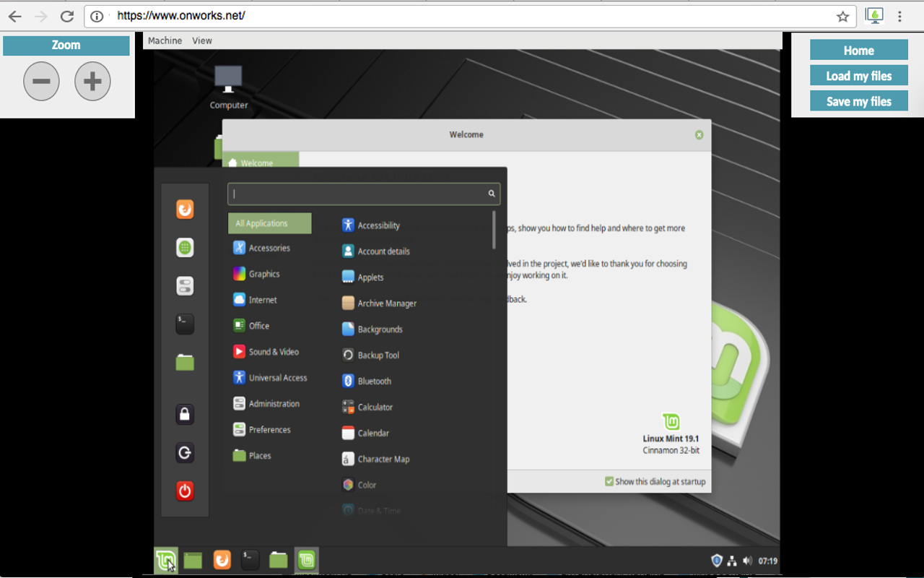Launch the Backup Tool
The height and width of the screenshot is (578, 924).
coord(370,355)
